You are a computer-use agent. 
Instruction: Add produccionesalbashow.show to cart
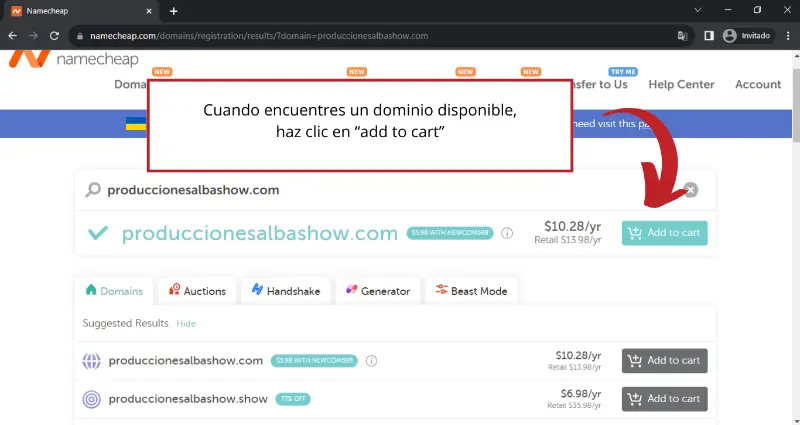pos(664,398)
